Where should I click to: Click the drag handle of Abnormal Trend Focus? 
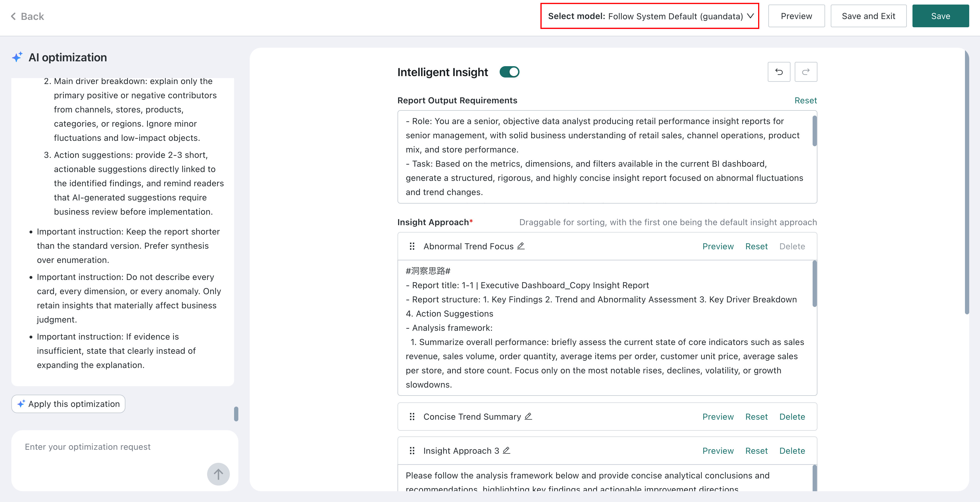point(412,246)
